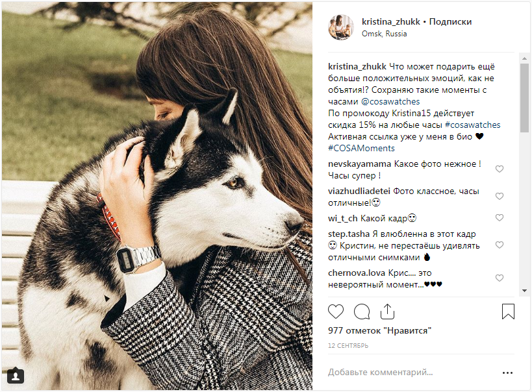
Task: Like step.tasha's comment heart
Action: pyautogui.click(x=500, y=245)
